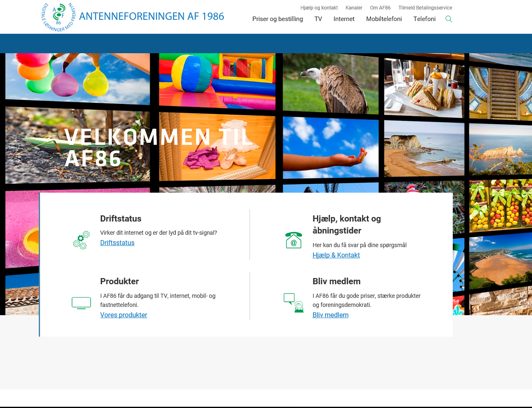532x408 pixels.
Task: Follow the Bliv medlem link
Action: (x=330, y=315)
